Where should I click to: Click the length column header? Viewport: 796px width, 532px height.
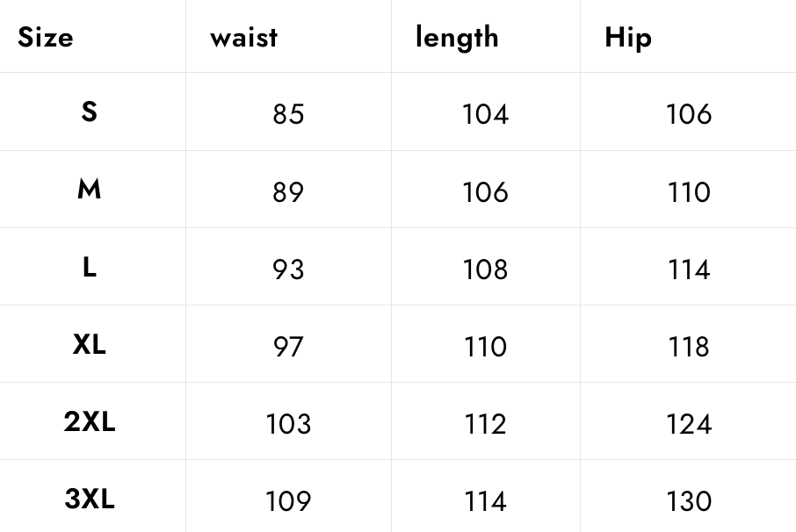coord(457,38)
